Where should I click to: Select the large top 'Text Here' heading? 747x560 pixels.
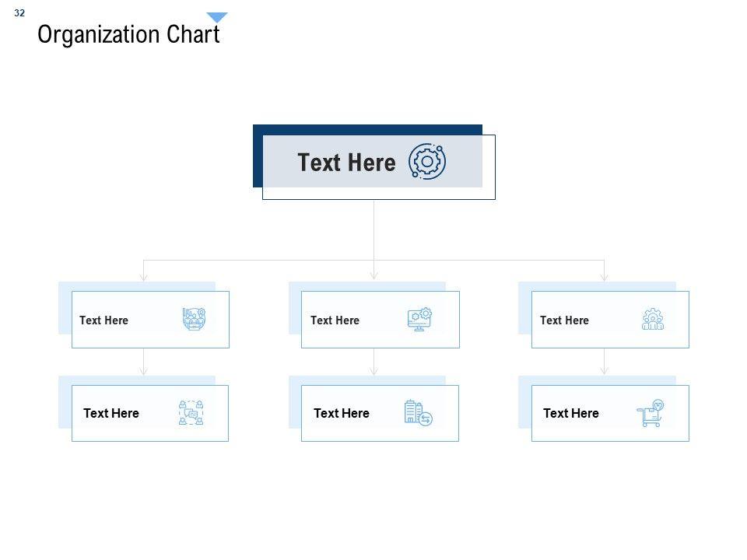(346, 163)
